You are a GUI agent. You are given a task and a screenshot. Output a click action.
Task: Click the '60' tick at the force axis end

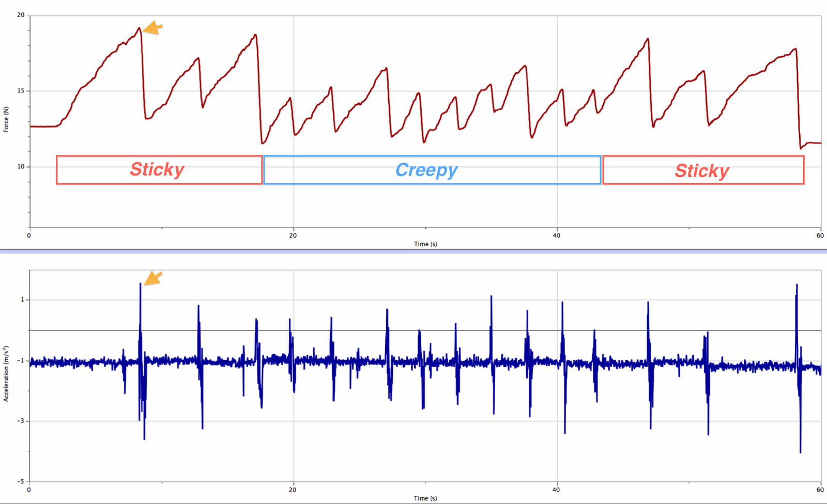[x=821, y=235]
